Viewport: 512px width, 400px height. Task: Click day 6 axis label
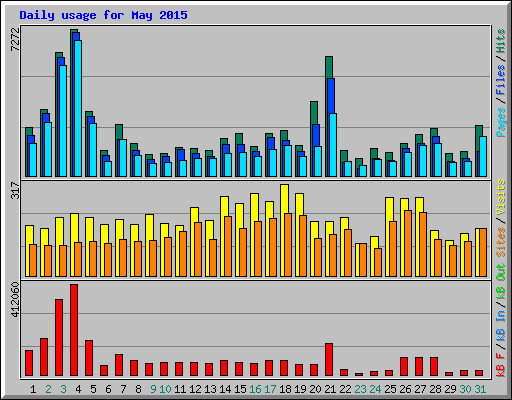108,389
